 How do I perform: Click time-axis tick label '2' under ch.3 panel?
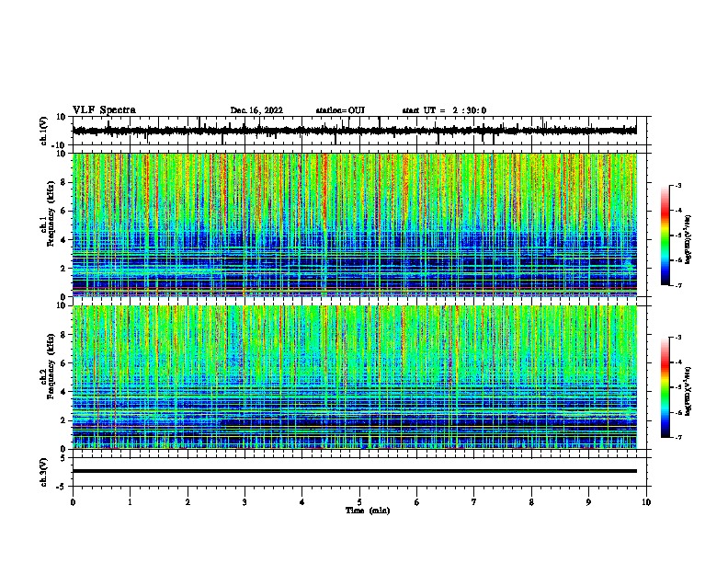pos(188,502)
